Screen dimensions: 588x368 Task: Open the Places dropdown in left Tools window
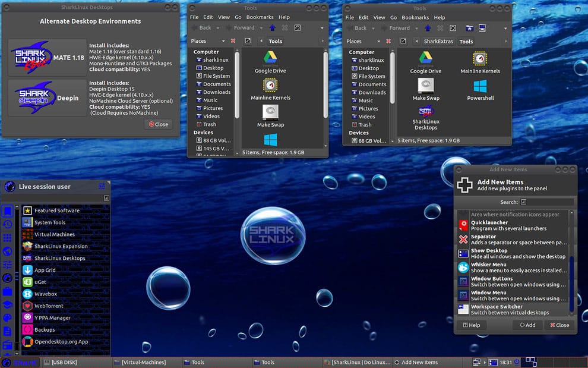point(208,41)
